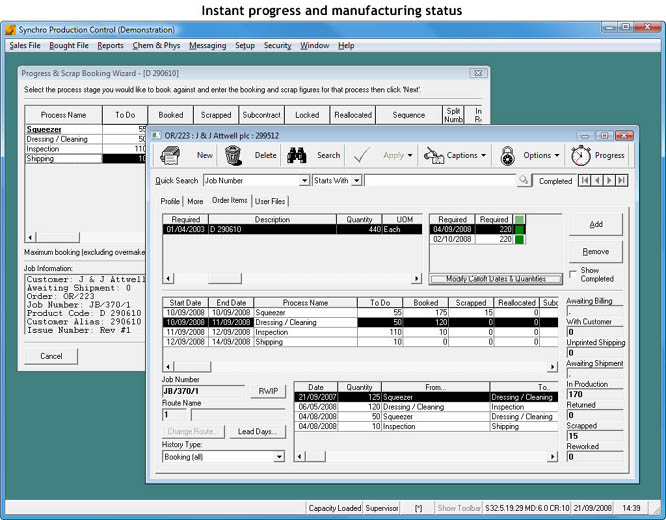
Task: Select the Shipping row dated 12/09/2008
Action: pyautogui.click(x=360, y=342)
